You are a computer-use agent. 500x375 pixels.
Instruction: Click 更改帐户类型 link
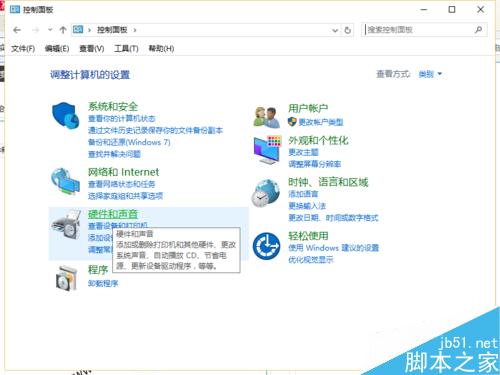pos(321,122)
